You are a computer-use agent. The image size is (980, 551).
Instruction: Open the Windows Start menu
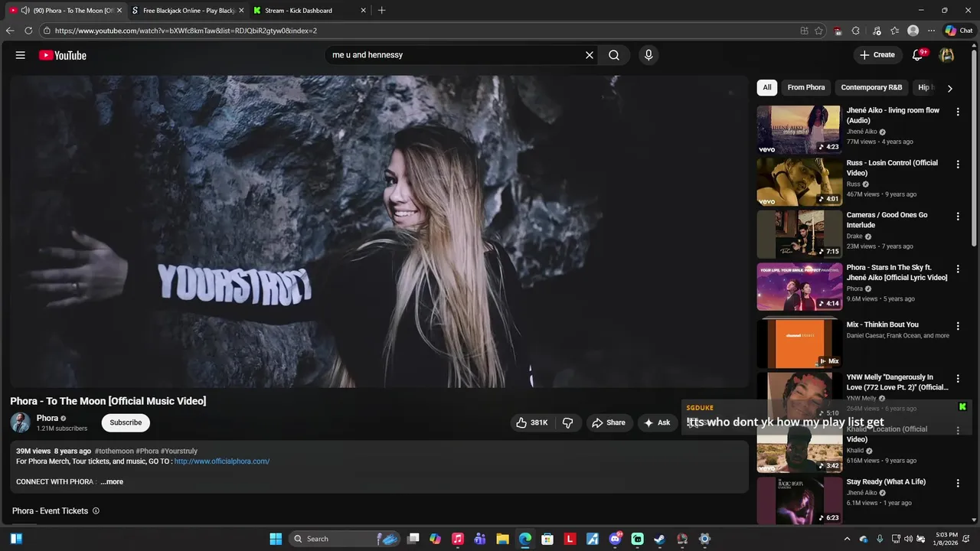[276, 539]
